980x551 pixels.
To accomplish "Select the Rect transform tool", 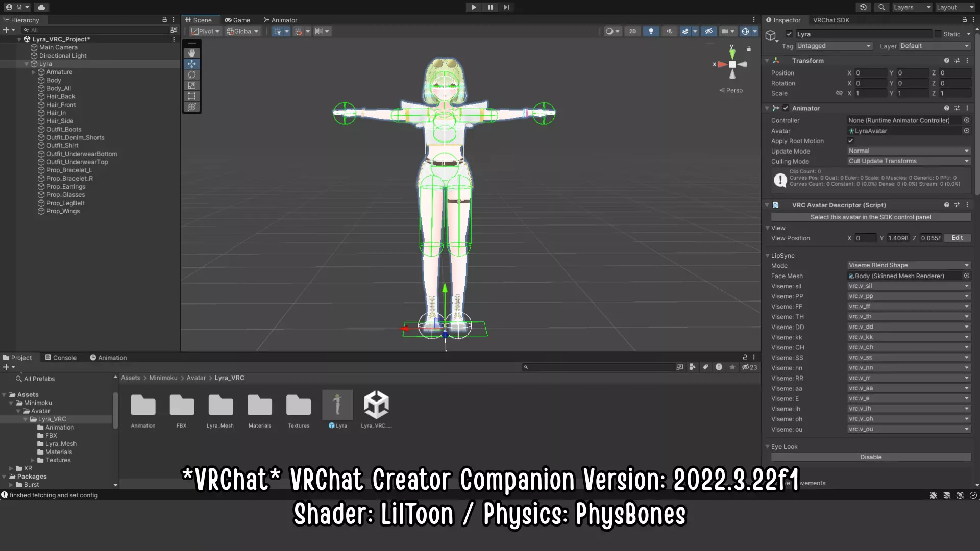I will pos(192,96).
